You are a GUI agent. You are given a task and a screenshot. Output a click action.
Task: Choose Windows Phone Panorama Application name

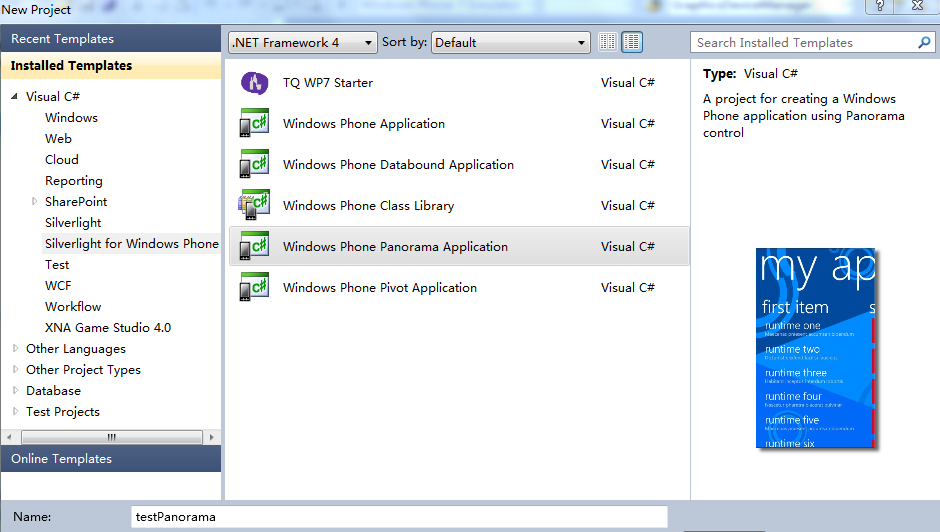(x=396, y=247)
